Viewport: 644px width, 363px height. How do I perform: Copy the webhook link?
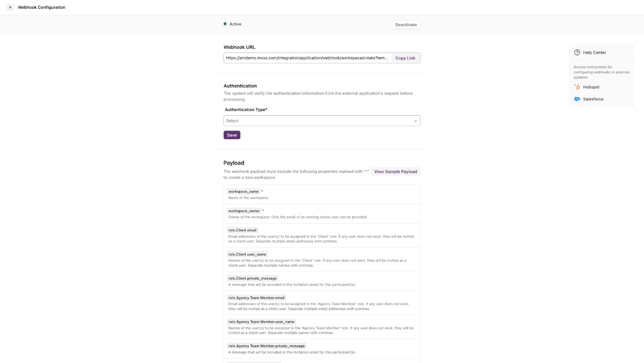pyautogui.click(x=405, y=58)
